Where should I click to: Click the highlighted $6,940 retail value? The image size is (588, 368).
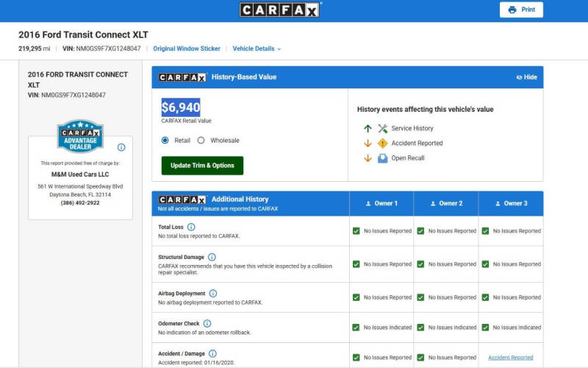(181, 107)
